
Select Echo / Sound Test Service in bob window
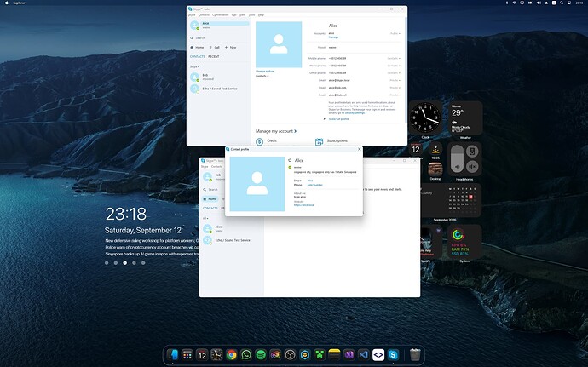pyautogui.click(x=232, y=240)
